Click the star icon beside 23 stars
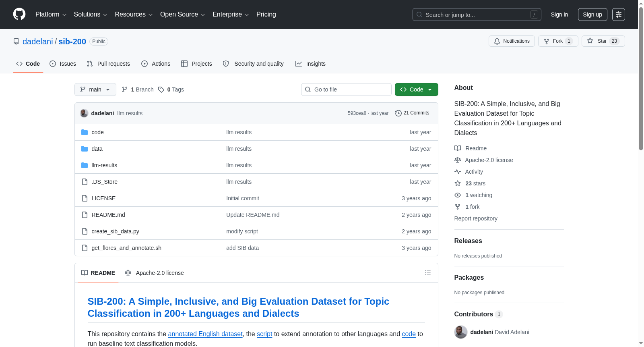This screenshot has height=347, width=644. (458, 183)
